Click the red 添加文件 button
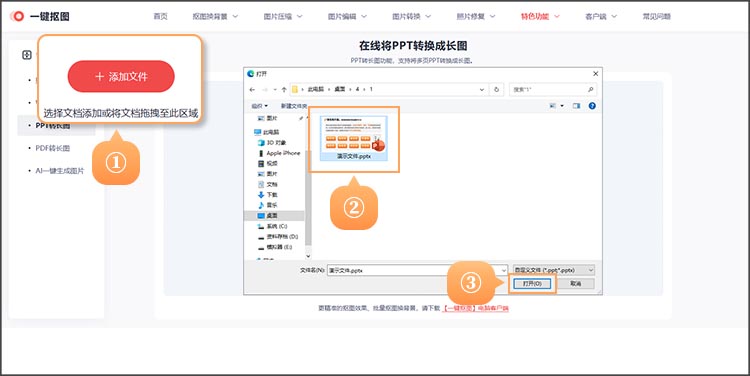This screenshot has width=750, height=376. (x=121, y=77)
